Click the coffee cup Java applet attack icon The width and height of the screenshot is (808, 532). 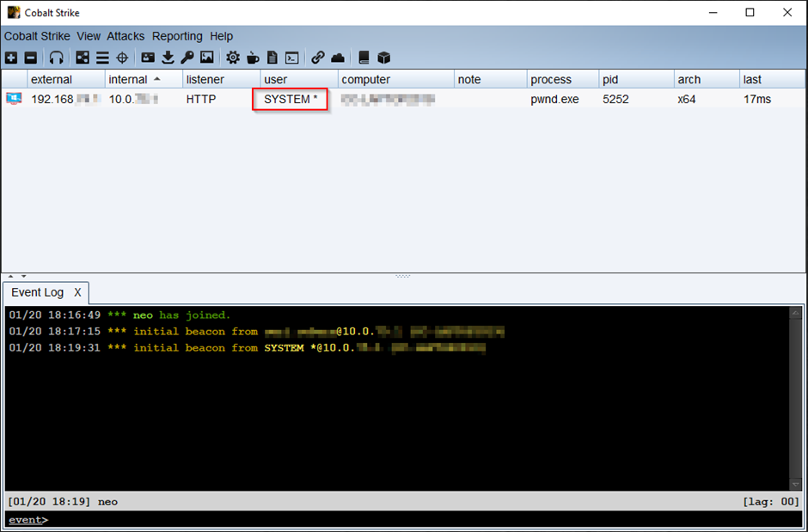click(x=253, y=58)
